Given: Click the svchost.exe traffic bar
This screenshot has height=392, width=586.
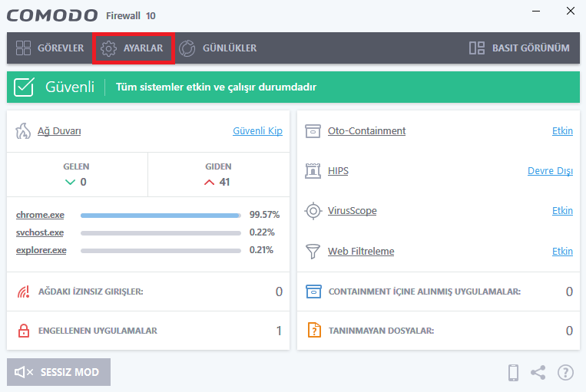Looking at the screenshot, I should point(161,233).
